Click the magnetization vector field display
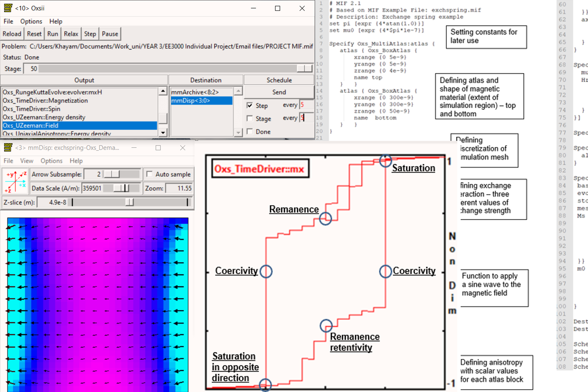588x392 pixels. [98, 305]
